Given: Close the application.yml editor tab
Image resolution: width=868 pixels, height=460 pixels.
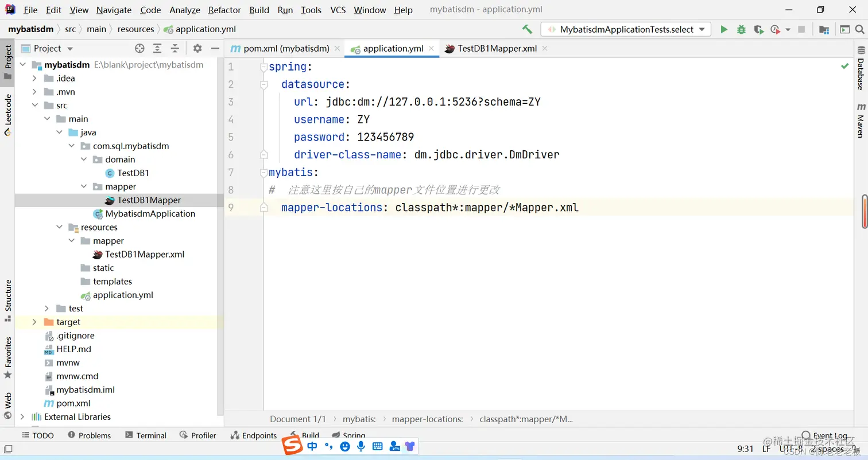Looking at the screenshot, I should [x=431, y=49].
